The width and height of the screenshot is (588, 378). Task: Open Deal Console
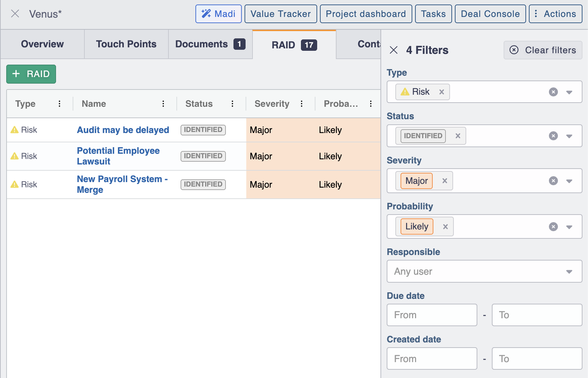pos(490,14)
